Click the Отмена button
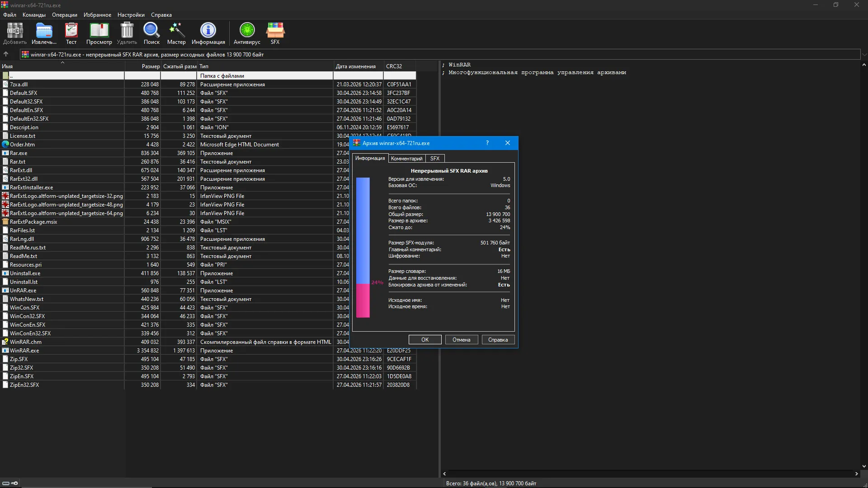This screenshot has height=488, width=868. pos(462,340)
